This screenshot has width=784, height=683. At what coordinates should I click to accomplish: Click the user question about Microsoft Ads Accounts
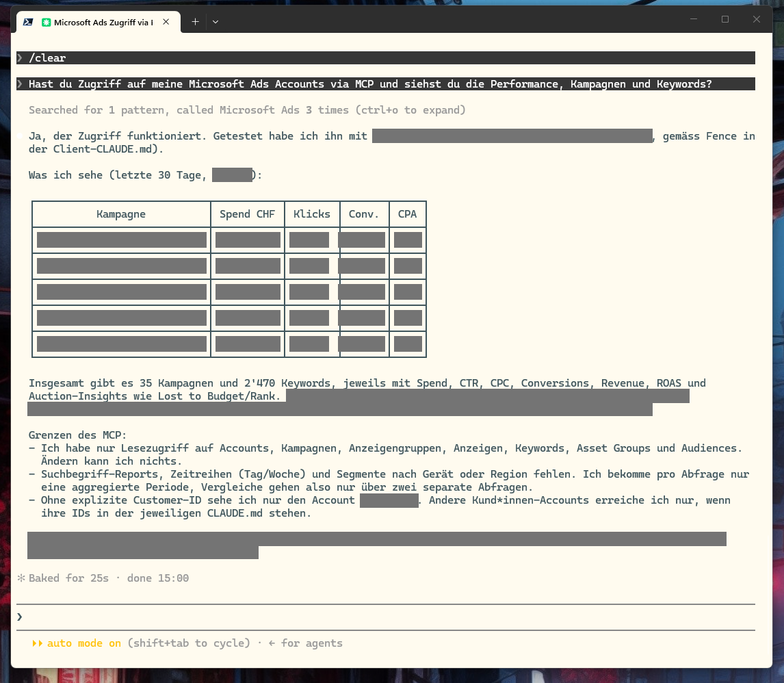(x=385, y=84)
